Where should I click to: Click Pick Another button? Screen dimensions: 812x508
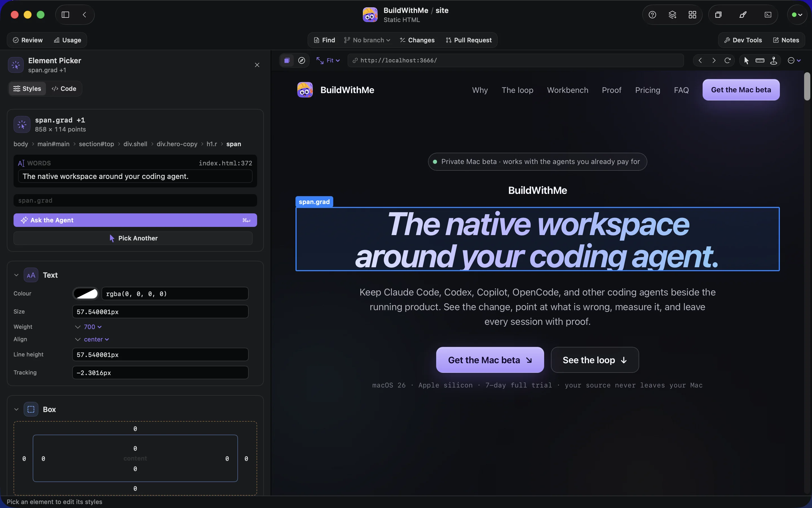tap(133, 238)
